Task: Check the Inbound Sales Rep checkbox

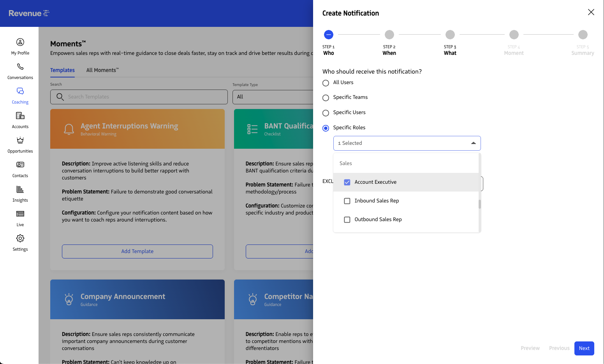Action: pos(347,201)
